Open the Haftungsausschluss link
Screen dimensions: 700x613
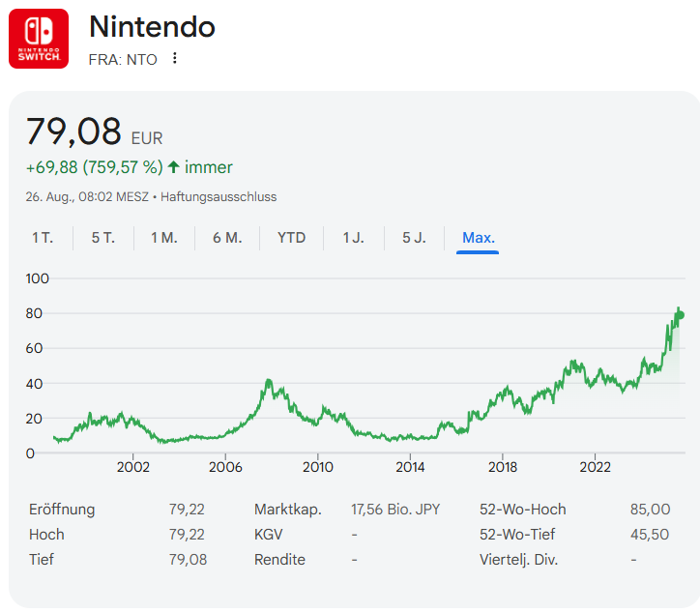point(219,196)
